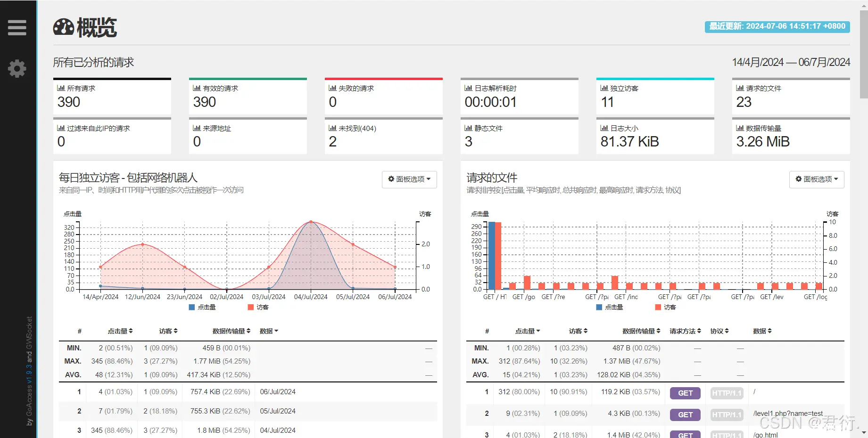Click the dashboard icon beside 概览

(x=64, y=27)
